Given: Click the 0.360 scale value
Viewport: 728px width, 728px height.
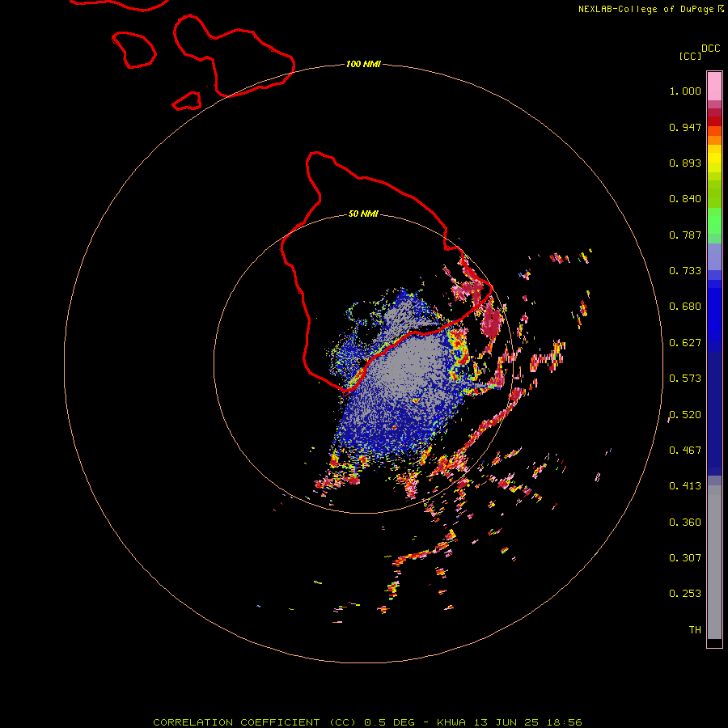Looking at the screenshot, I should pos(685,523).
